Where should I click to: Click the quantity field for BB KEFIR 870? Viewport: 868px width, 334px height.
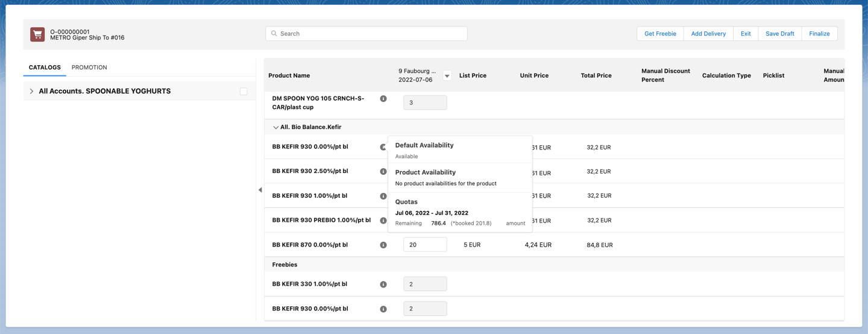coord(425,245)
